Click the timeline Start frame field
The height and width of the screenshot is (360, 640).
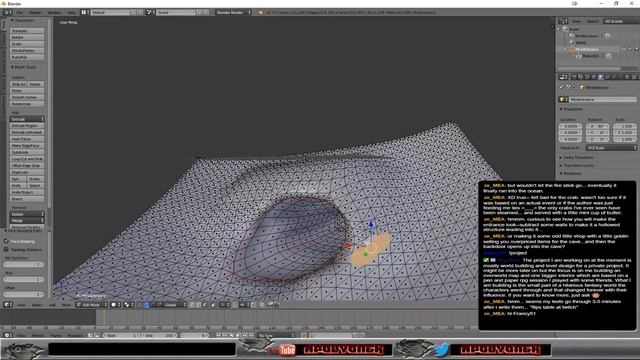point(122,335)
